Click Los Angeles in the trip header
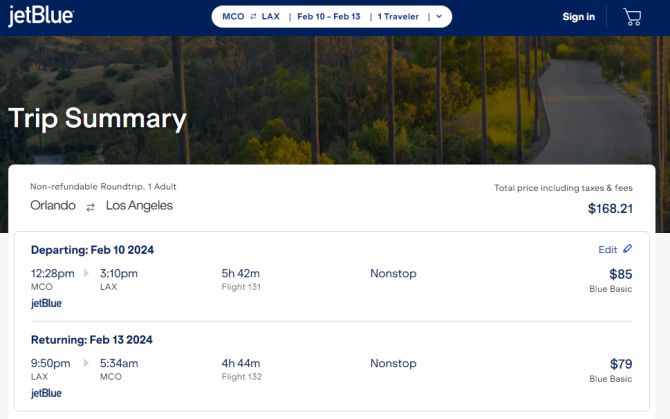Screen dimensions: 670x419 tap(139, 206)
